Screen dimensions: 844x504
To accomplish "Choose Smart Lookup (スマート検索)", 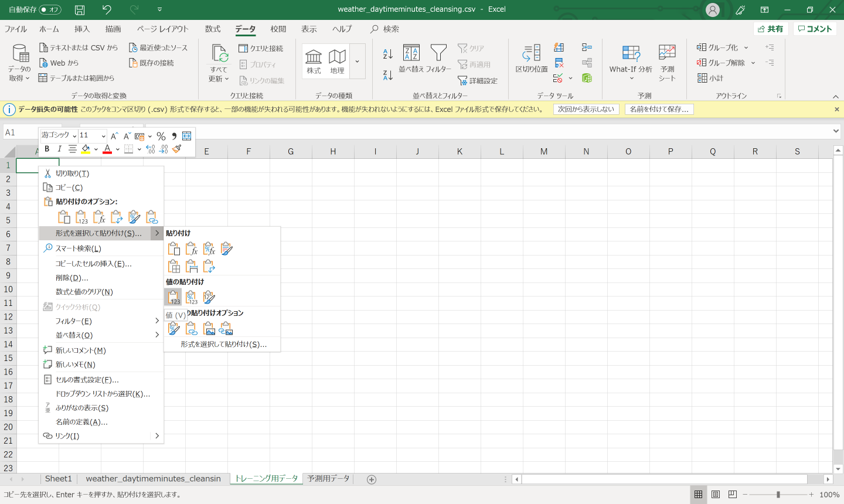I will point(101,248).
